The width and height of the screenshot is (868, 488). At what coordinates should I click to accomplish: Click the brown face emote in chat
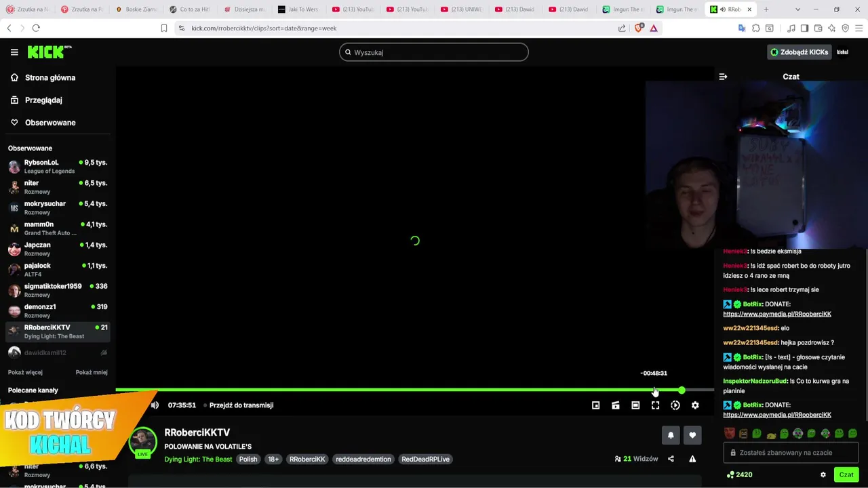pyautogui.click(x=743, y=433)
